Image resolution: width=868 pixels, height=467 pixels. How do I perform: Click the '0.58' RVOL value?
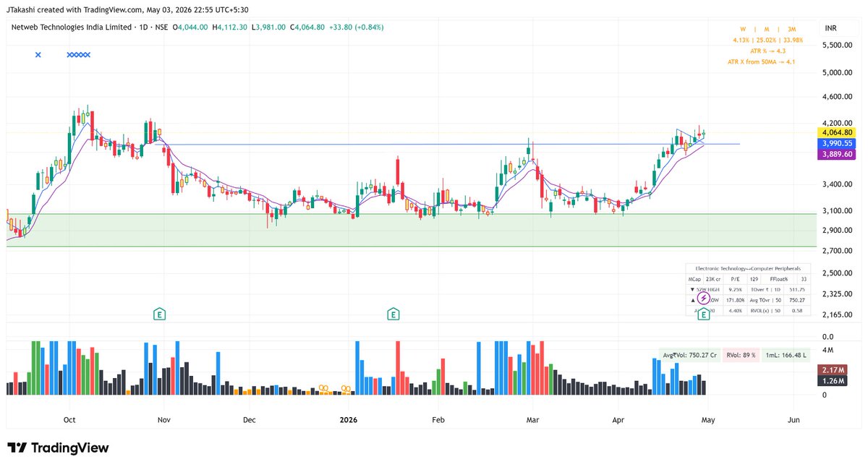pyautogui.click(x=798, y=311)
